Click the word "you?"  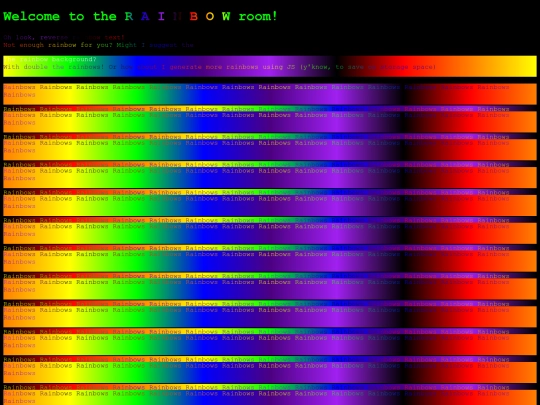click(105, 45)
